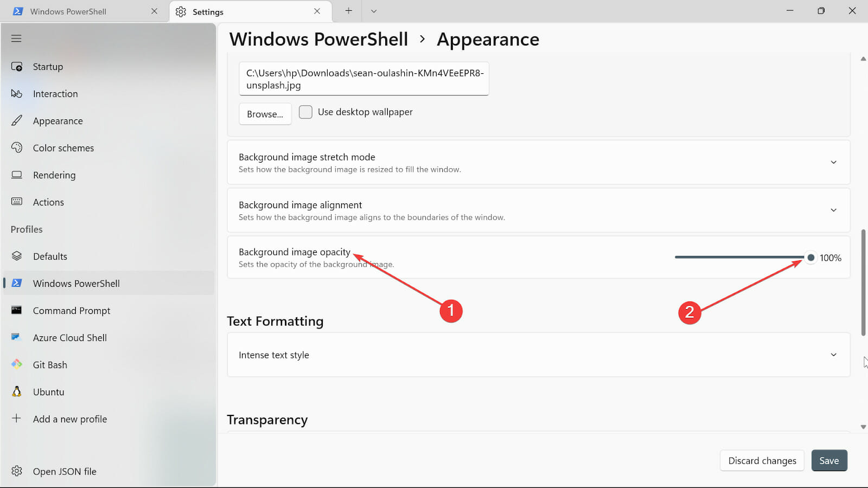Click the Rendering monitor icon

tap(17, 175)
